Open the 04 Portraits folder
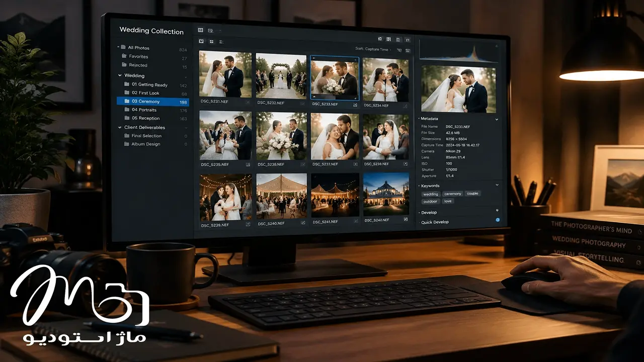This screenshot has width=644, height=362. pos(153,110)
